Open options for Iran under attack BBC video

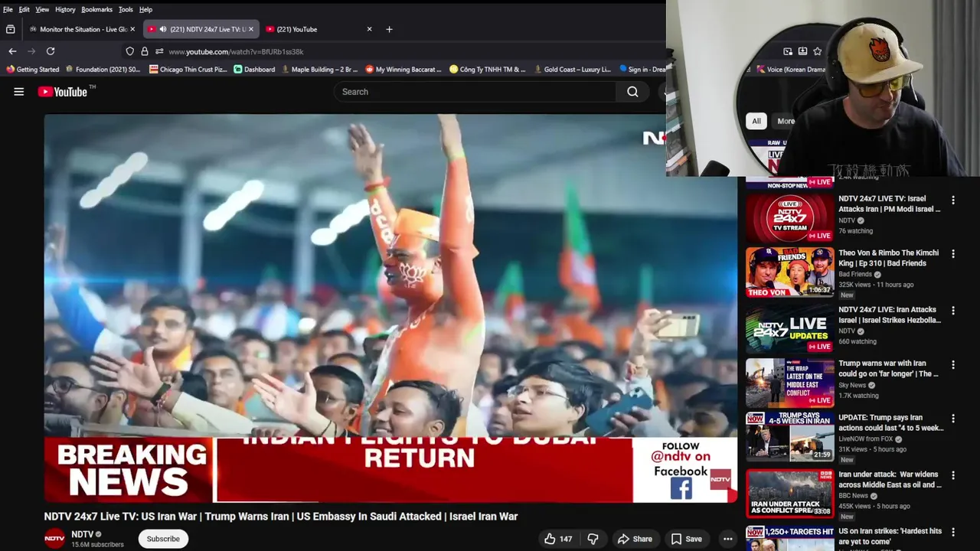coord(953,476)
